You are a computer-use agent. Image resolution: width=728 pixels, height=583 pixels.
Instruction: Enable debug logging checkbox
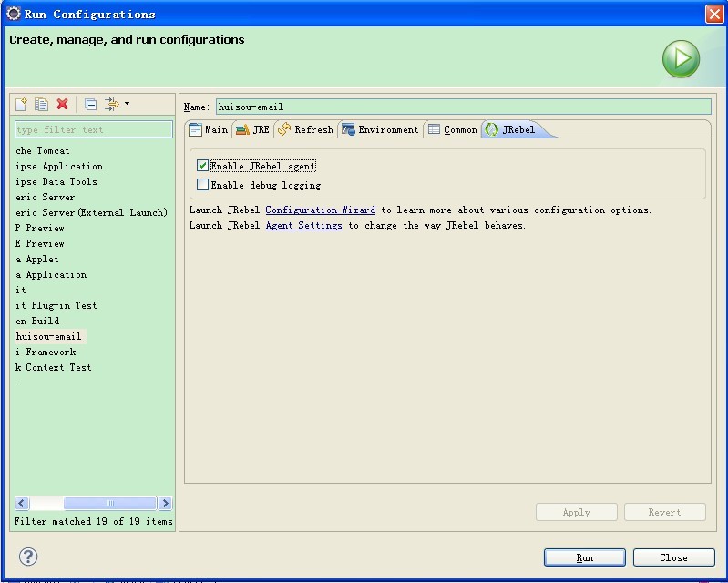[202, 185]
